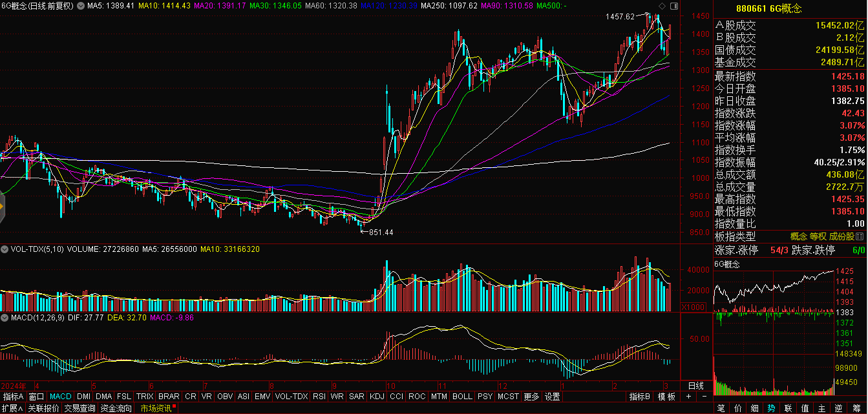Select the PSY indicator tab

pos(485,397)
